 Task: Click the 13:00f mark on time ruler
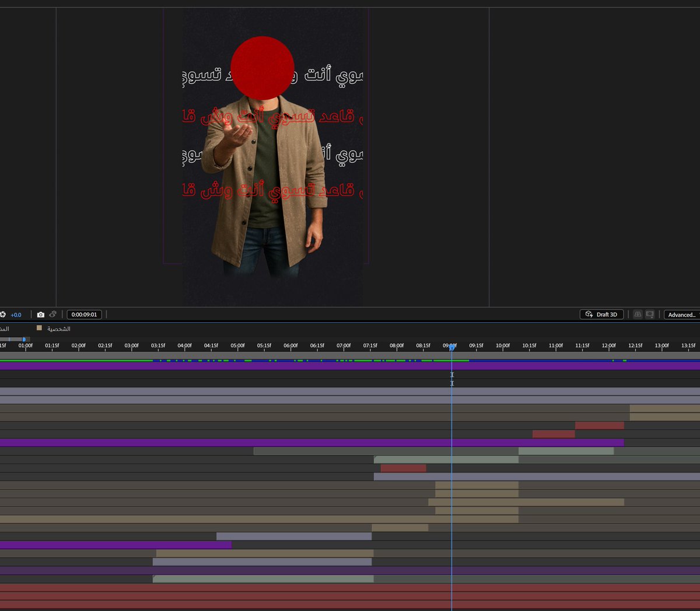(x=662, y=345)
